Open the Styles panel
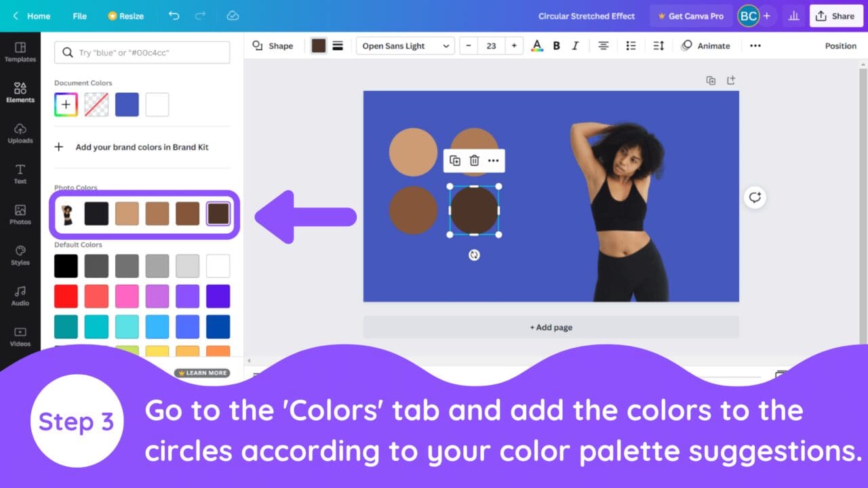The height and width of the screenshot is (488, 868). tap(20, 256)
